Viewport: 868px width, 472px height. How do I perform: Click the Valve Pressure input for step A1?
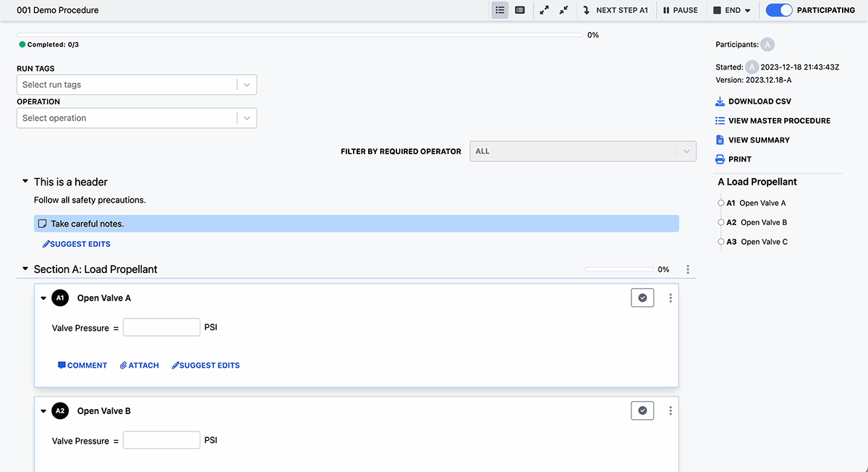coord(161,326)
